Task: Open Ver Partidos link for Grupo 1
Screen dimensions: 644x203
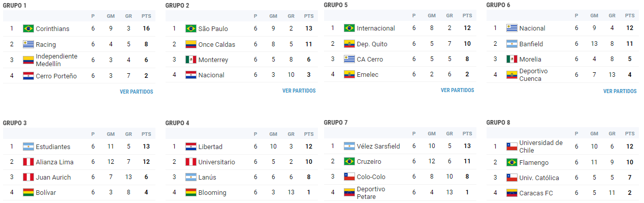Action: coord(136,92)
